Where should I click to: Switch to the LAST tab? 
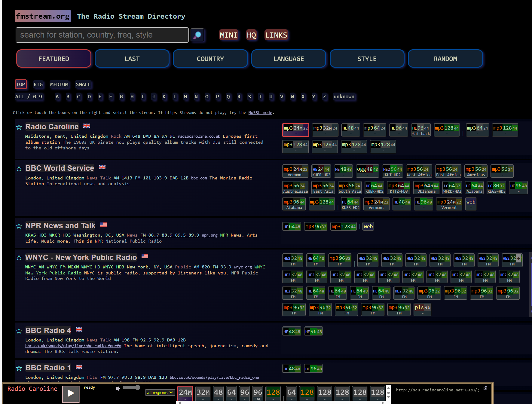(x=132, y=59)
